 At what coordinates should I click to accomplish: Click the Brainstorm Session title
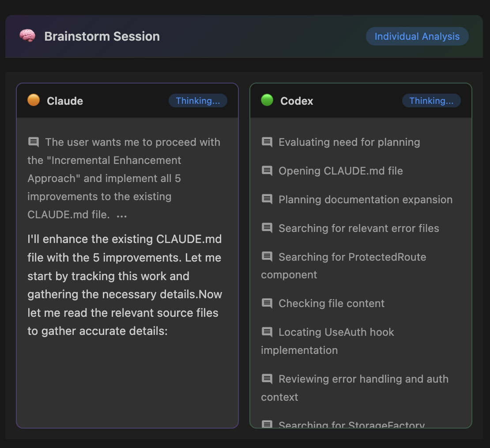(x=102, y=36)
